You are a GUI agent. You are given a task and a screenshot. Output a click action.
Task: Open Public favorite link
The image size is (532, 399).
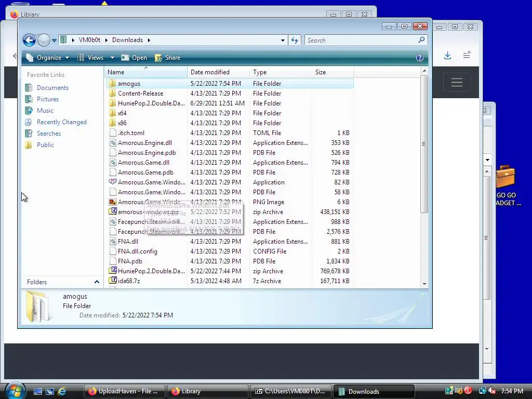pos(45,145)
